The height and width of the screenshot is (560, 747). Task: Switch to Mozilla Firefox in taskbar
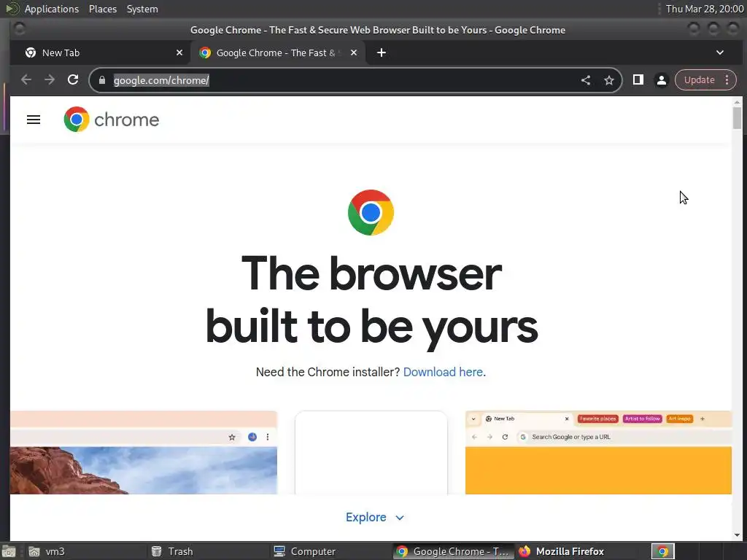576,551
